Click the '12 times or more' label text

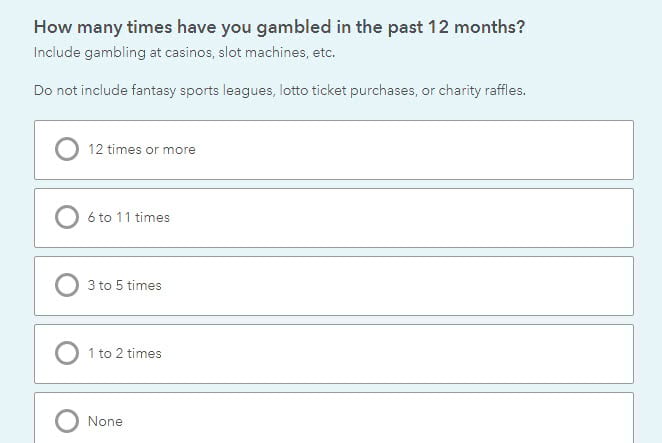point(141,150)
